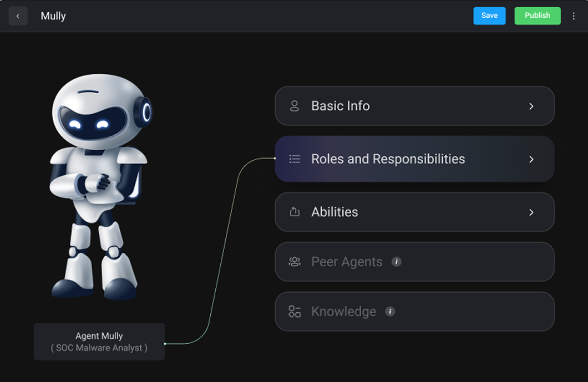Click the Roles and Responsibilities list icon
Screen dimensions: 588x382
[x=295, y=159]
